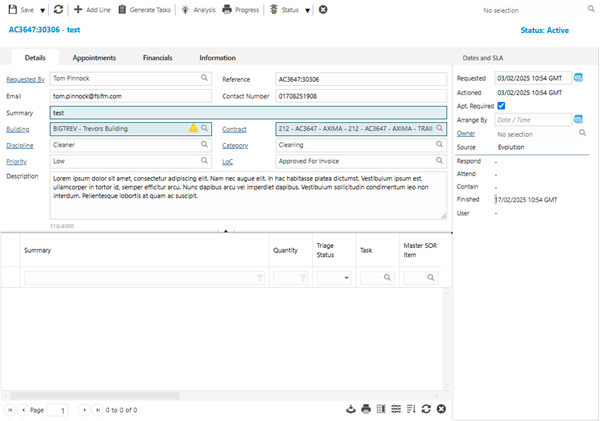Click the warning triangle in Building field
The height and width of the screenshot is (421, 600).
point(193,129)
